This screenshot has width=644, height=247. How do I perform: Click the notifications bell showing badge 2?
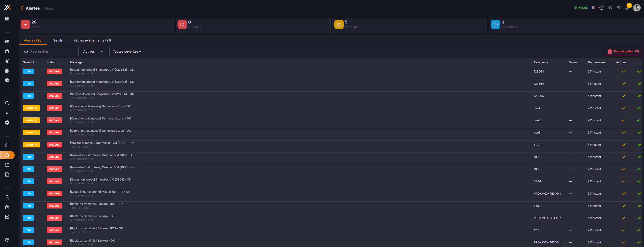pyautogui.click(x=627, y=8)
